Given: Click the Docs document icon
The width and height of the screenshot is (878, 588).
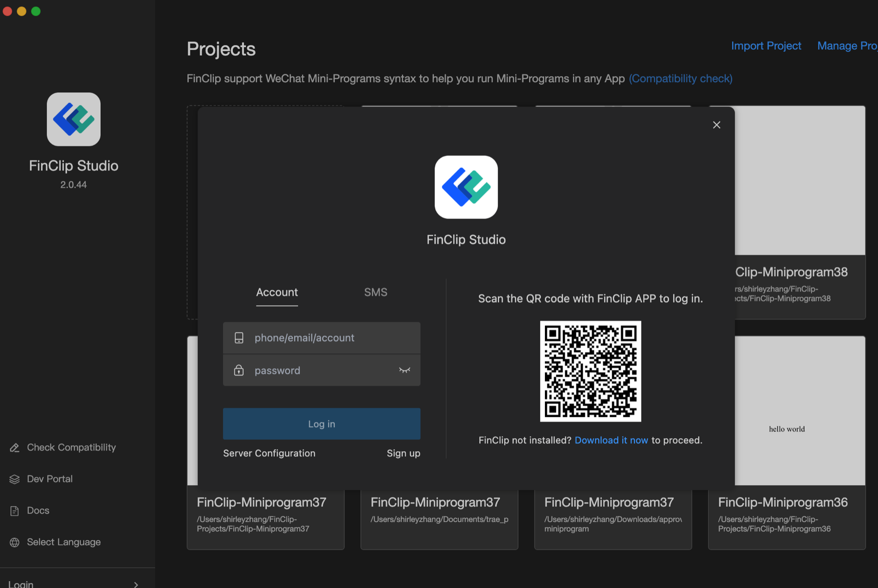Looking at the screenshot, I should click(15, 511).
